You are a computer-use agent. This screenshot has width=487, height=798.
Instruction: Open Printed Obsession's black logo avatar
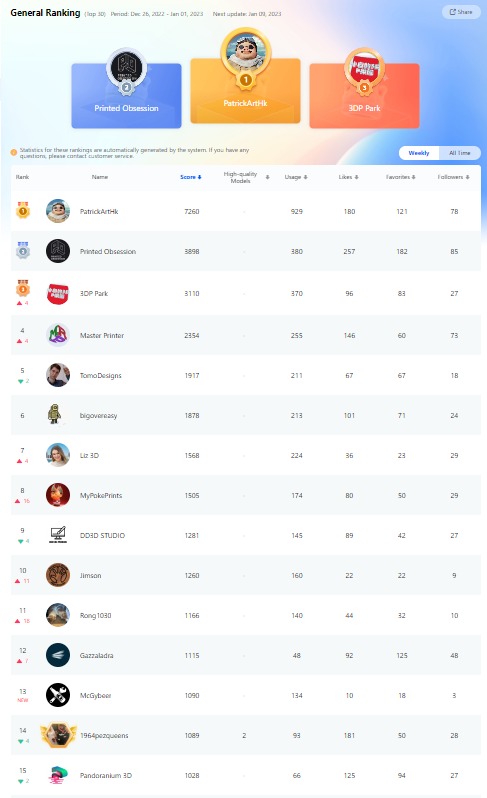tap(58, 251)
